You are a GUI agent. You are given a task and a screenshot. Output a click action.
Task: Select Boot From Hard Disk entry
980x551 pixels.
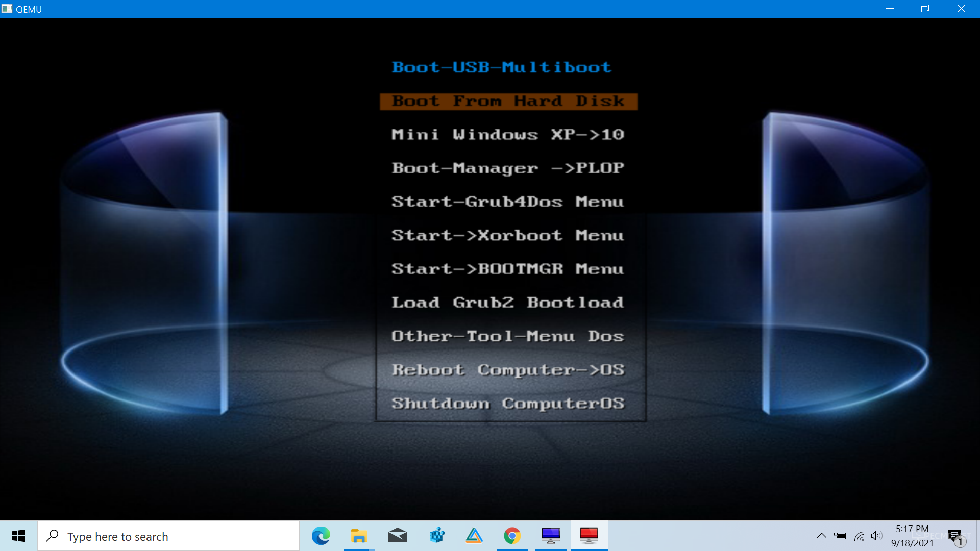[x=508, y=101]
